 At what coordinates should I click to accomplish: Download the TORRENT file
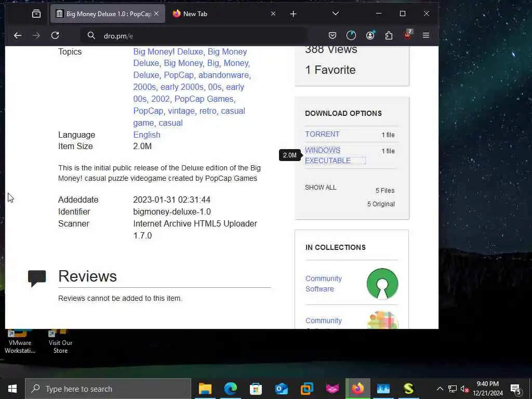[x=322, y=134]
